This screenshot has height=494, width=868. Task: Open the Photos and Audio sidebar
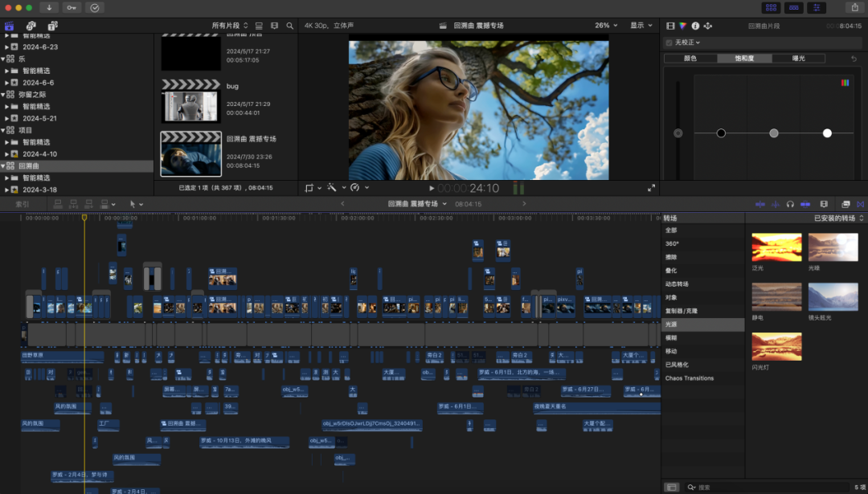pos(31,26)
